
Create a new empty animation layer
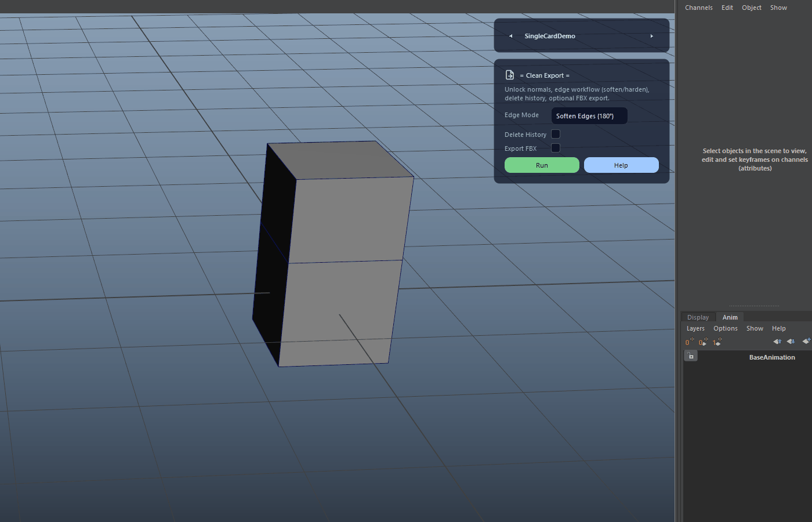pyautogui.click(x=806, y=341)
